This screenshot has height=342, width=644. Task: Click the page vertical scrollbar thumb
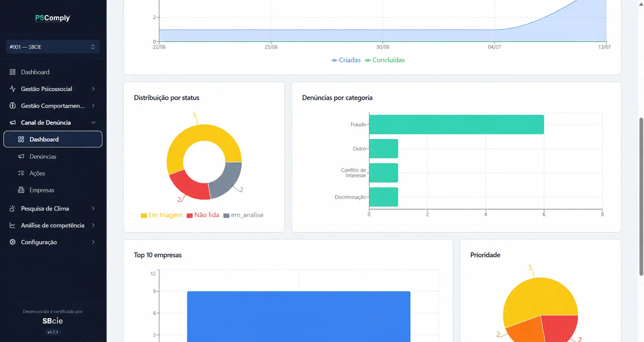641,196
